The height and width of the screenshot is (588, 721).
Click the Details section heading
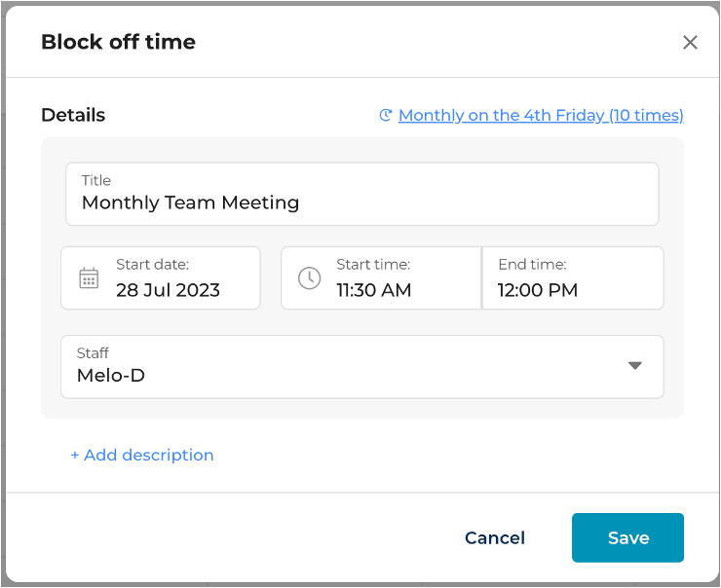pos(73,115)
